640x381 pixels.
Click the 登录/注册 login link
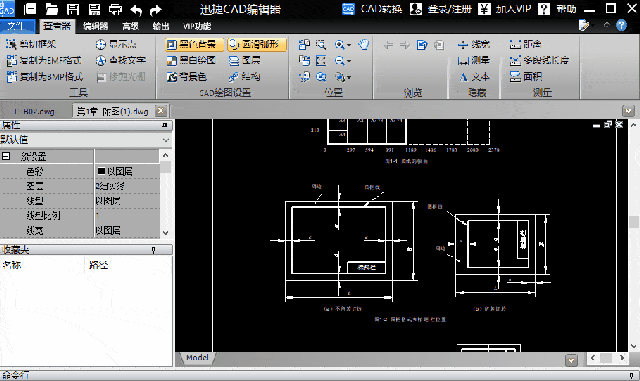pyautogui.click(x=441, y=9)
